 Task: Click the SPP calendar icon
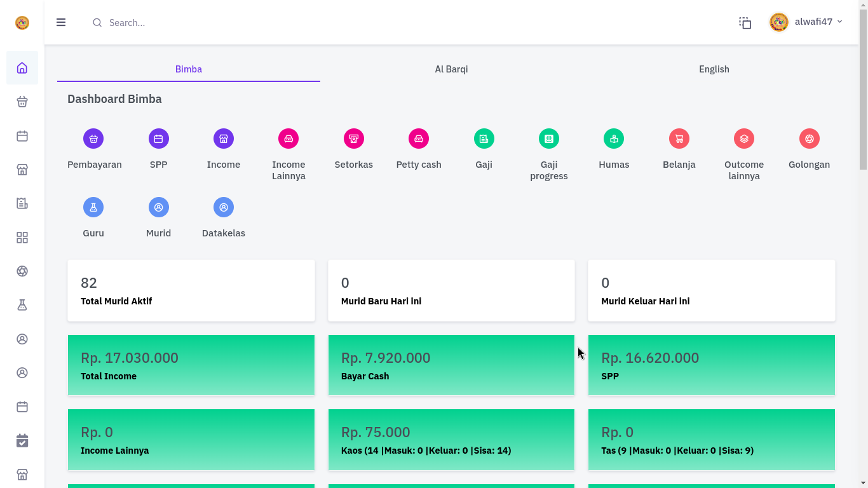158,139
